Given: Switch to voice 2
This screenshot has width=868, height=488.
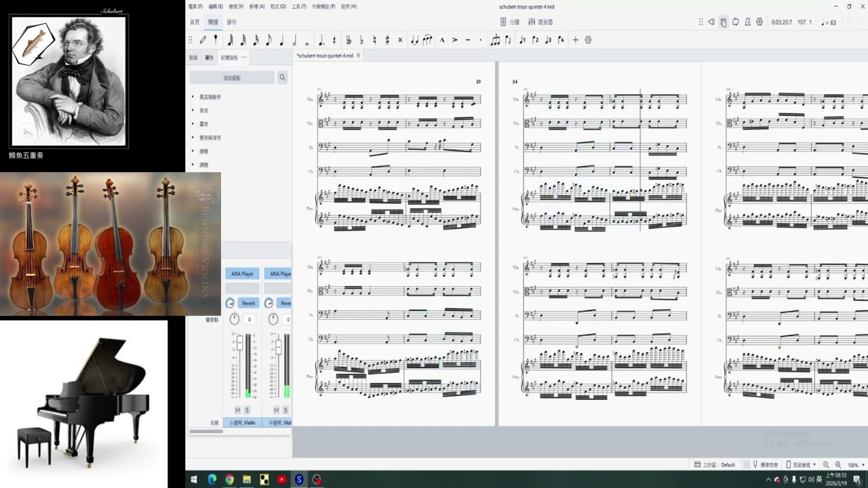Looking at the screenshot, I should pyautogui.click(x=535, y=40).
